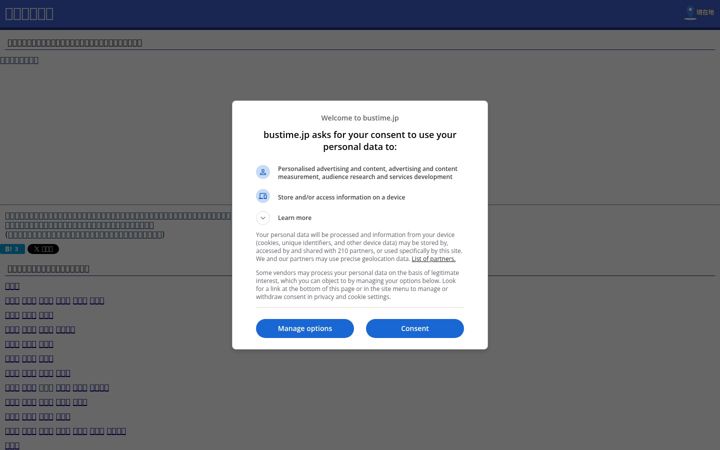Click the site title in blue header
Viewport: 720px width, 450px height.
coord(29,14)
